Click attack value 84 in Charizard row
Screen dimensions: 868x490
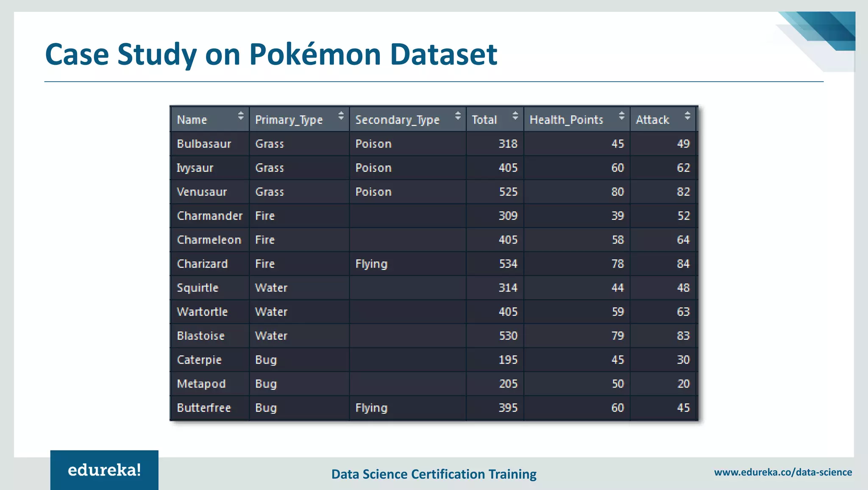click(x=683, y=264)
